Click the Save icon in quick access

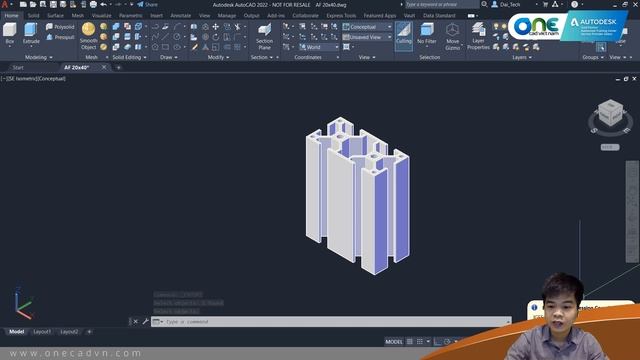pyautogui.click(x=53, y=4)
